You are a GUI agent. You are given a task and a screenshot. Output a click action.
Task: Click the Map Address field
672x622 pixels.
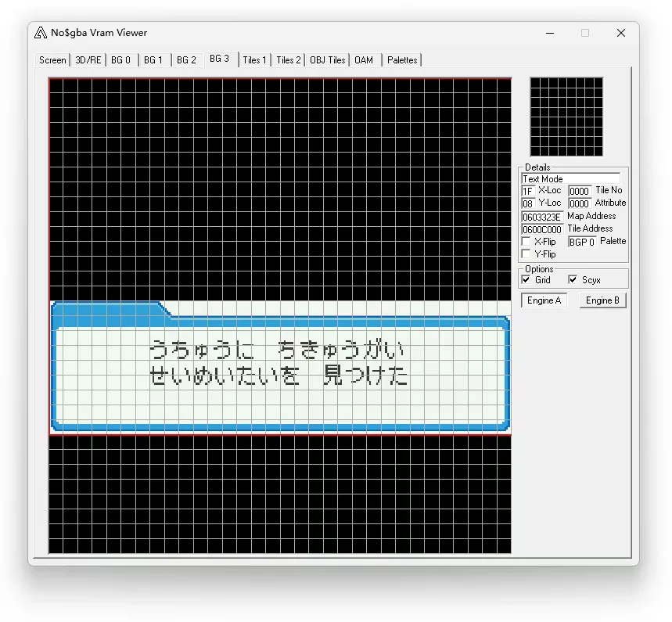[x=542, y=217]
